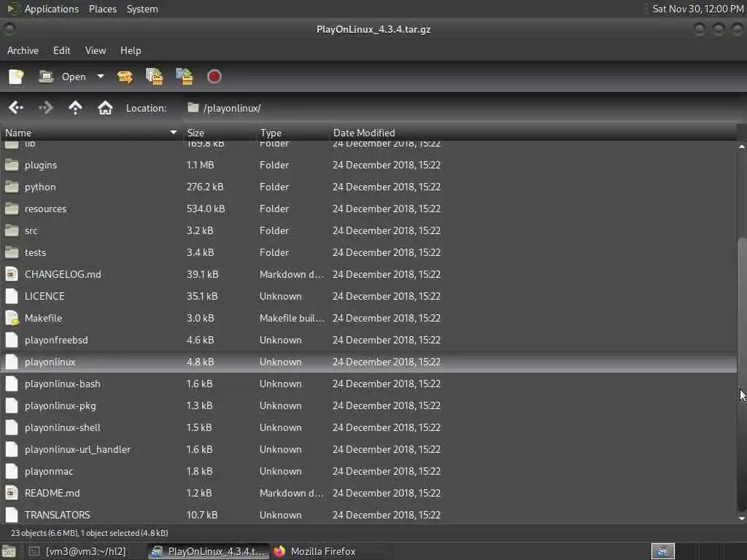The image size is (747, 560).
Task: Sort by the Type column header
Action: (x=292, y=133)
